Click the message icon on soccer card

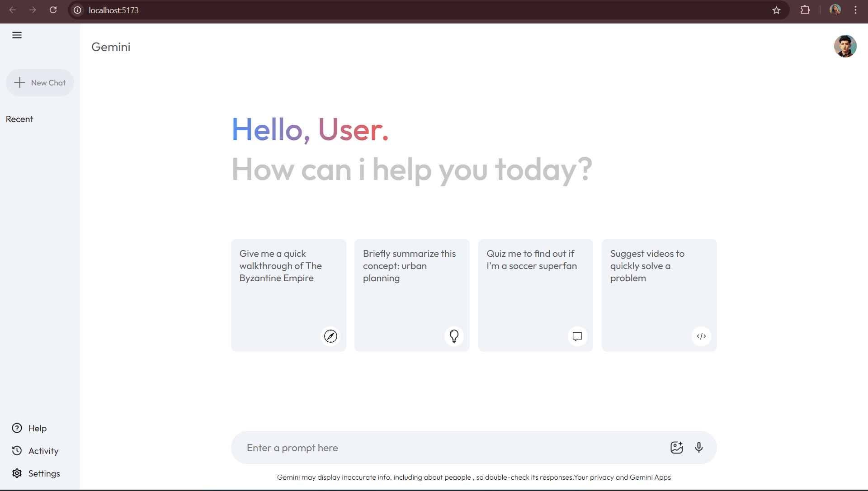point(577,336)
